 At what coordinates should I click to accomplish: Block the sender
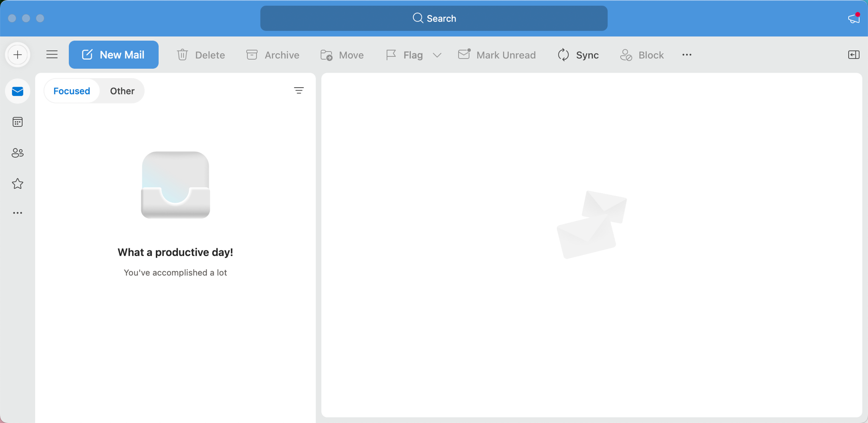point(642,55)
